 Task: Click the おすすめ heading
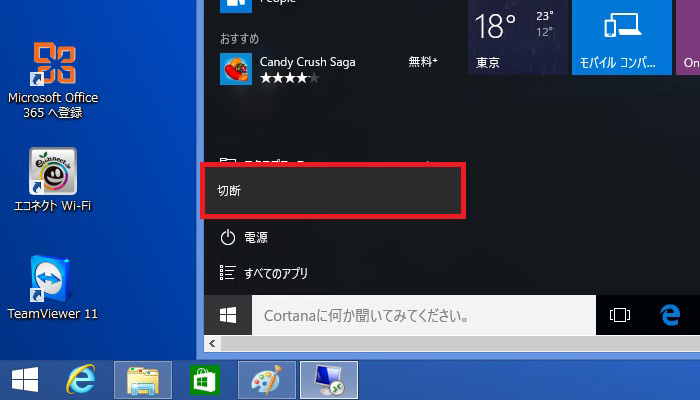239,39
